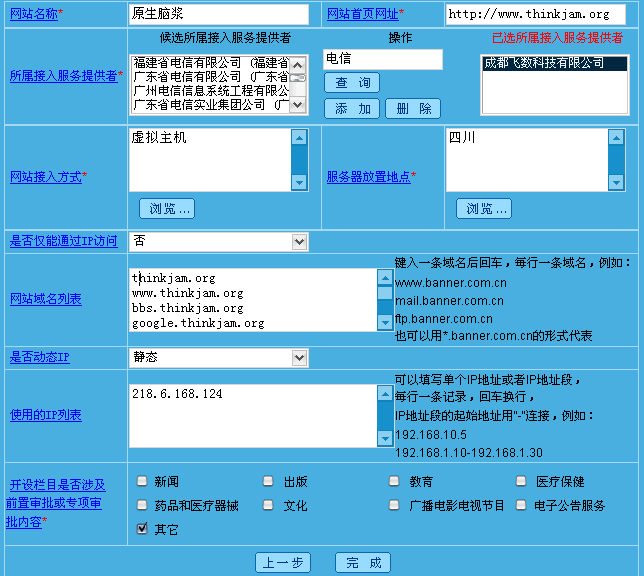This screenshot has width=644, height=576.
Task: Select the 电子公告服务 checkbox
Action: pyautogui.click(x=521, y=505)
